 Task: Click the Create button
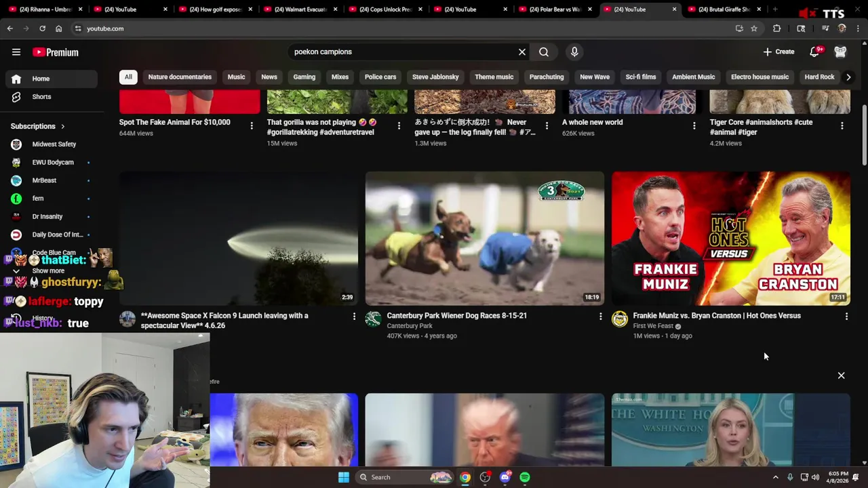778,52
